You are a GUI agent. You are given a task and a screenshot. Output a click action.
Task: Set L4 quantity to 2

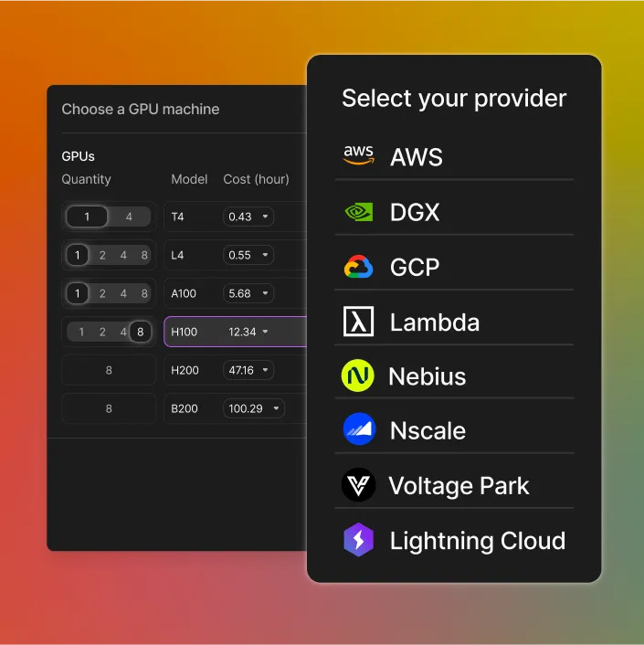[x=102, y=255]
